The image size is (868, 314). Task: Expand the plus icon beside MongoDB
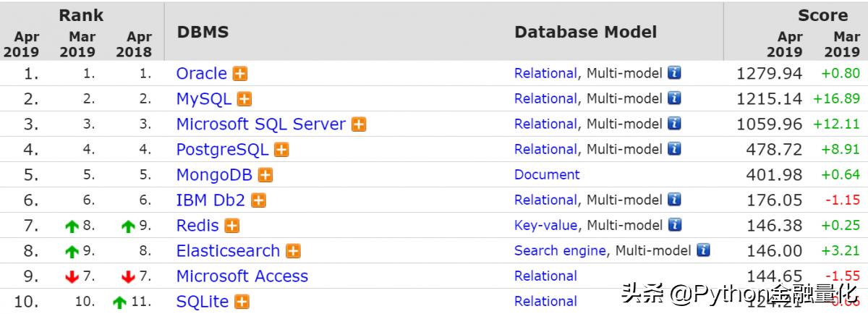[265, 175]
